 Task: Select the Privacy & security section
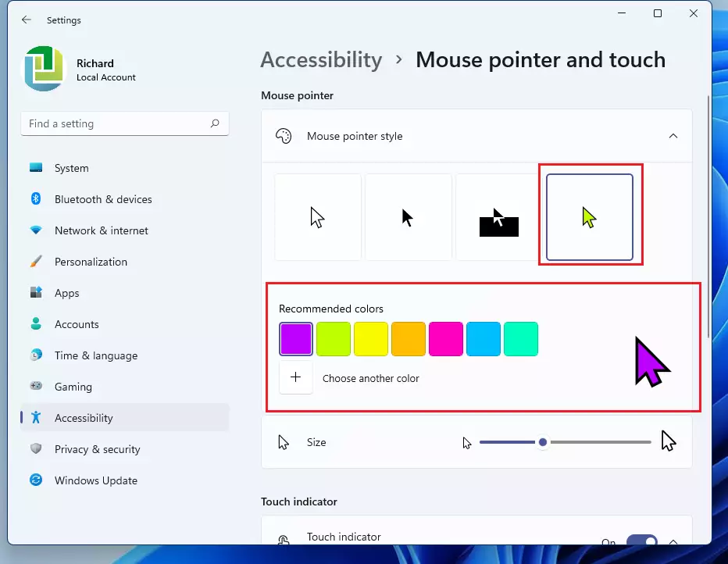tap(97, 449)
